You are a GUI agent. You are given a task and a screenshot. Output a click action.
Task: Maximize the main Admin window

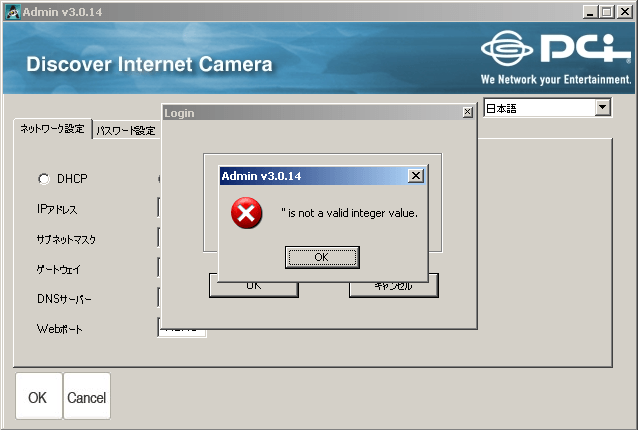pos(606,12)
